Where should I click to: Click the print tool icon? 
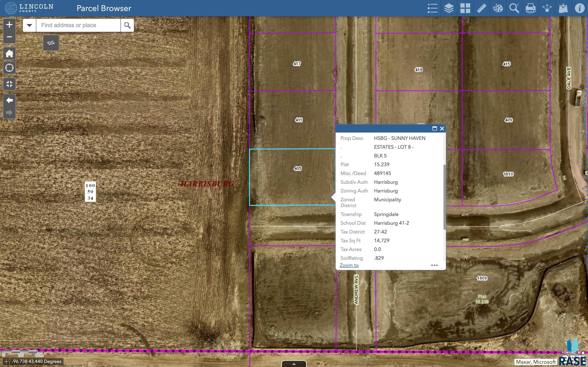530,8
